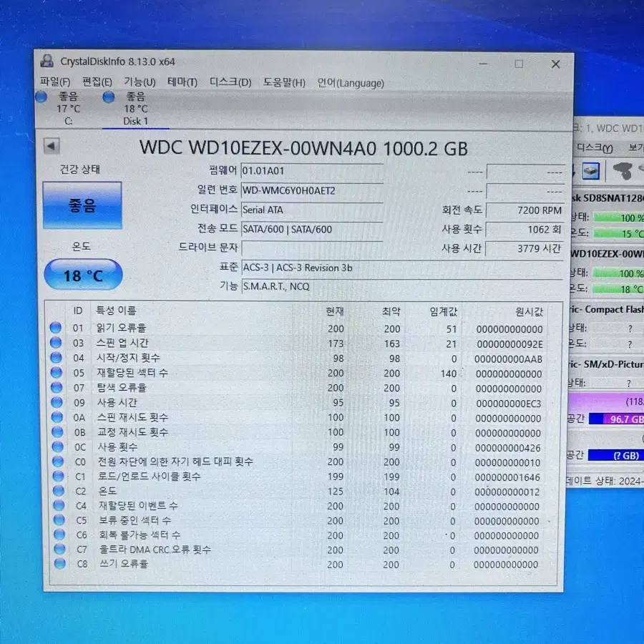644x644 pixels.
Task: Click the status dot of 스핀 재시도 횟수 row
Action: (x=57, y=417)
